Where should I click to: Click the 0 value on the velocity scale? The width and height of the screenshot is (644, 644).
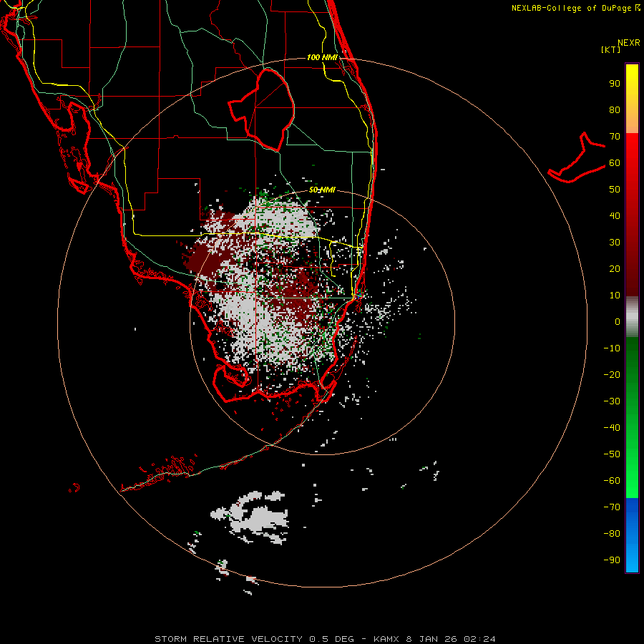click(x=618, y=321)
